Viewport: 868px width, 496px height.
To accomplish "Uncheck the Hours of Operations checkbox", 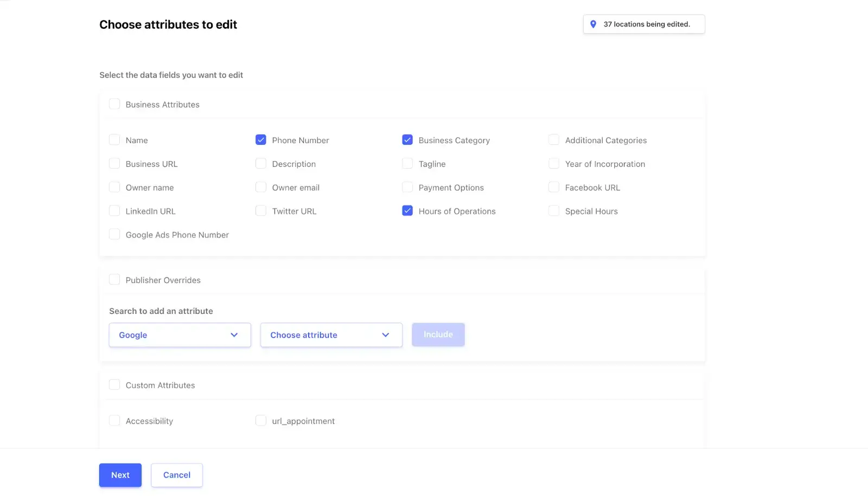I will pos(407,211).
